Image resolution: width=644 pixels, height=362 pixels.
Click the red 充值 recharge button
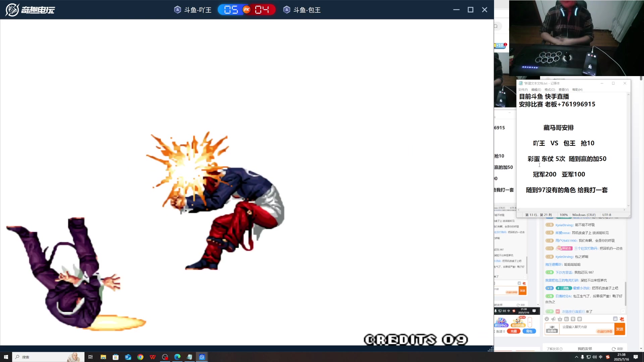514,331
